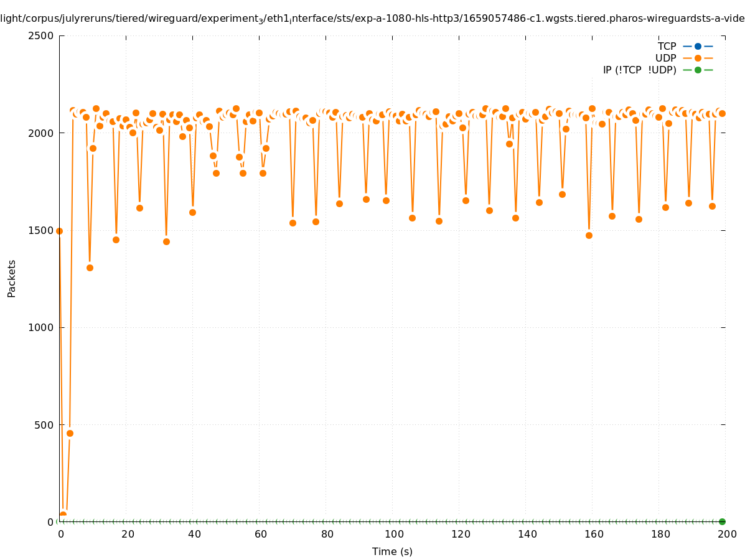Click the last orange UDP point at right edge
Viewport: 745px width, 560px height.
click(722, 113)
